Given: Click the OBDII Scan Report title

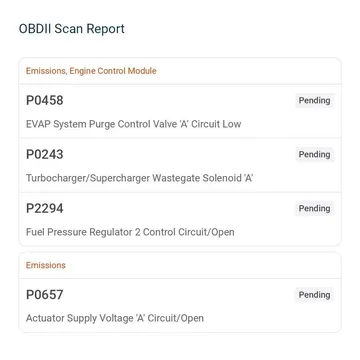Looking at the screenshot, I should coord(72,29).
